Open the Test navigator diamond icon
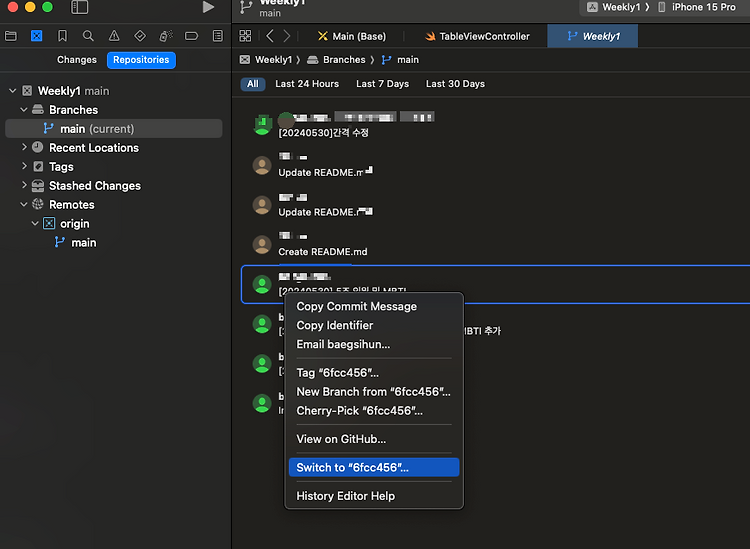This screenshot has height=549, width=750. (x=140, y=36)
